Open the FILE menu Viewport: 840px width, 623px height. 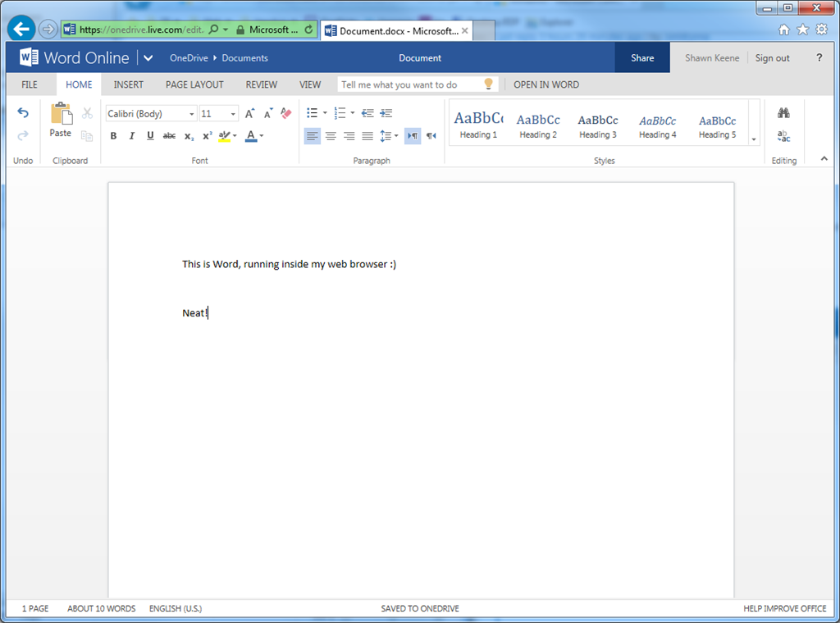click(29, 84)
